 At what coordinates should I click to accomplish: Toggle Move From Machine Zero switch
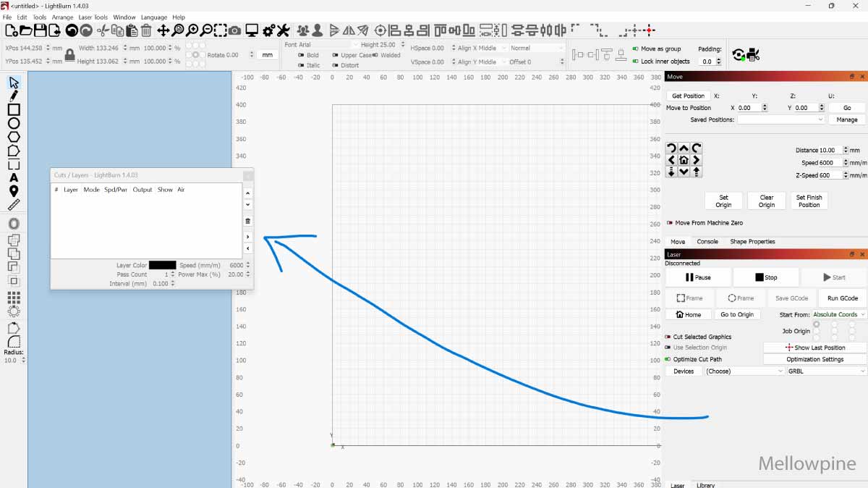669,223
